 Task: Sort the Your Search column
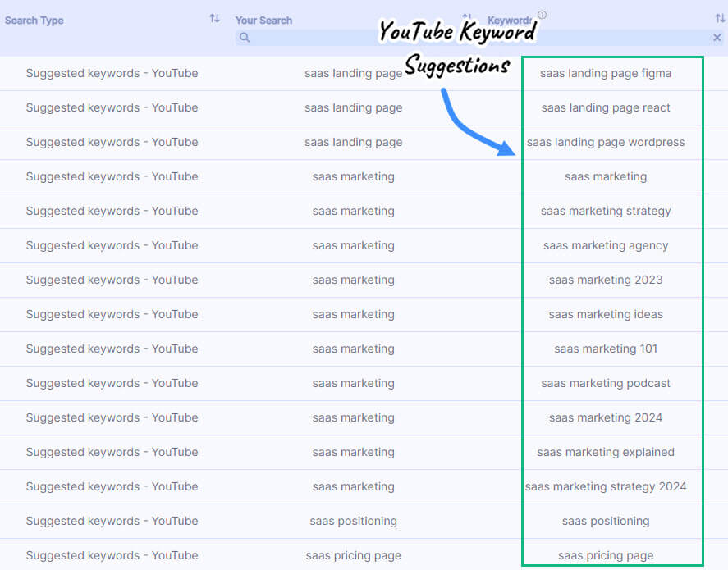click(466, 18)
